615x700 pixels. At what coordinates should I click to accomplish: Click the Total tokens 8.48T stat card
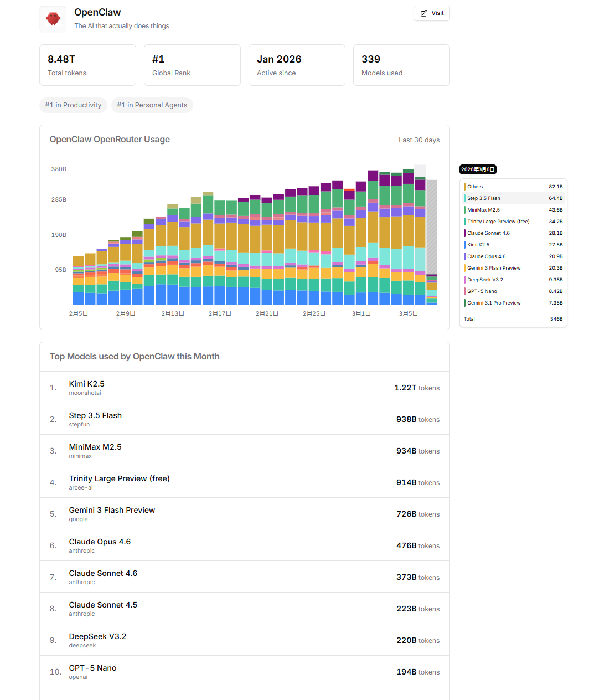click(x=87, y=65)
